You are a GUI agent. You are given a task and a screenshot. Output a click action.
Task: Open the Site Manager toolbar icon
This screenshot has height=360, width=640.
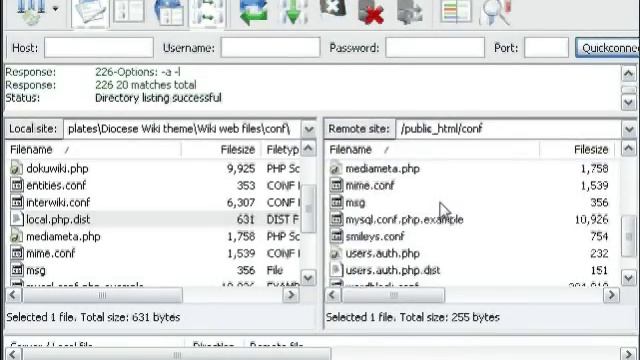click(x=31, y=11)
